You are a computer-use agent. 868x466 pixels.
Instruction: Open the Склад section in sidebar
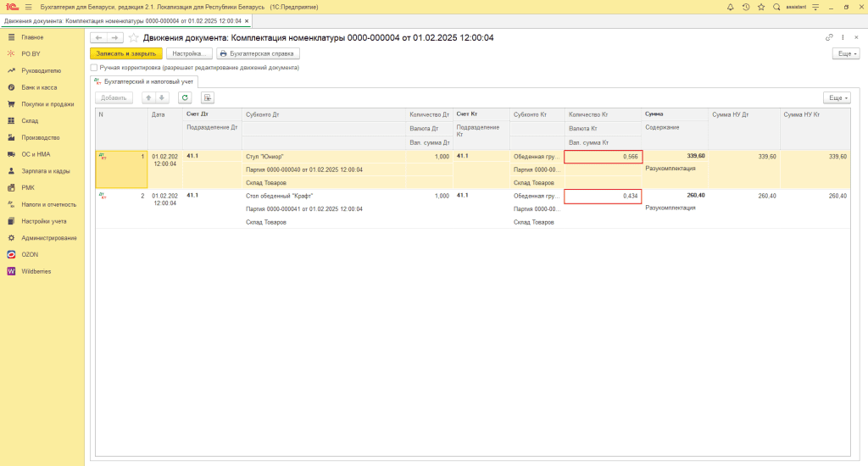30,120
